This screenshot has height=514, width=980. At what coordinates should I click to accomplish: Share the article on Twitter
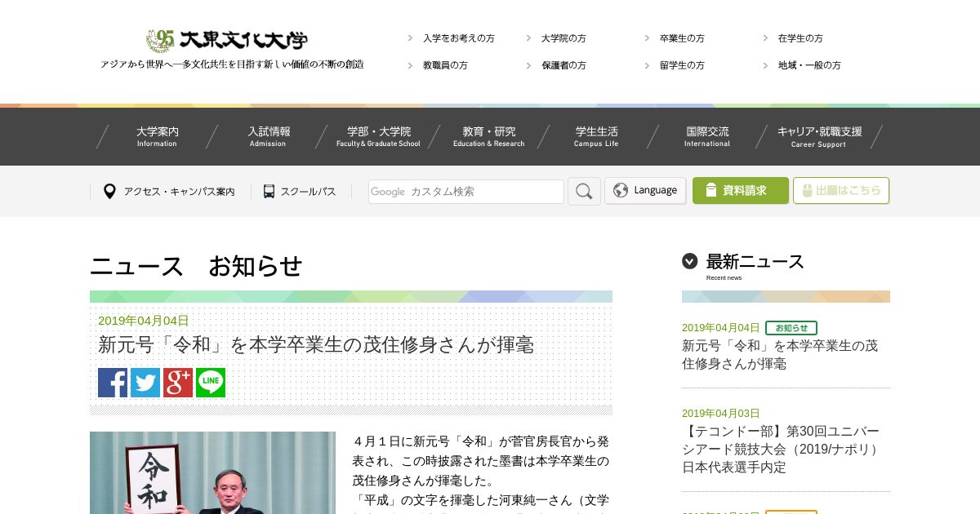pyautogui.click(x=145, y=383)
